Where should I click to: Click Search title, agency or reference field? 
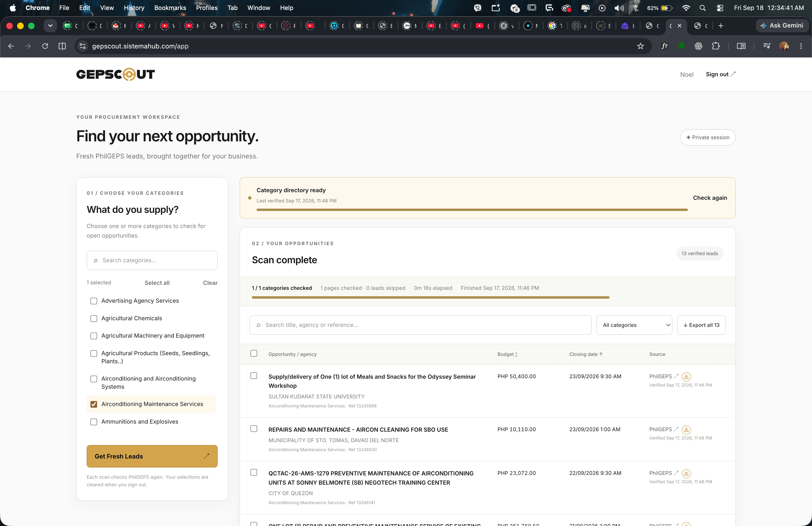click(x=420, y=325)
